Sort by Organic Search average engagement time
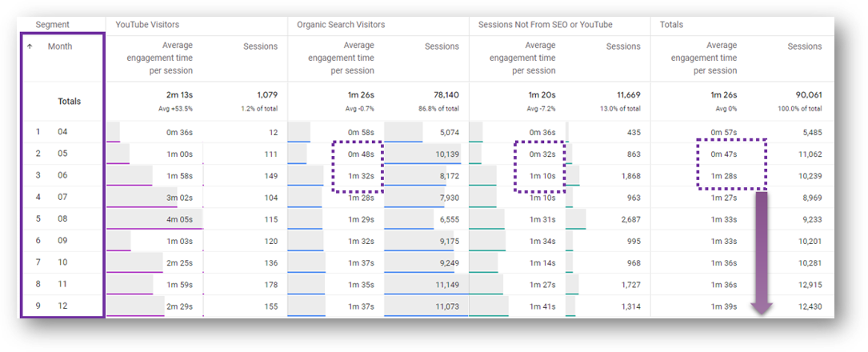868x352 pixels. tap(341, 58)
